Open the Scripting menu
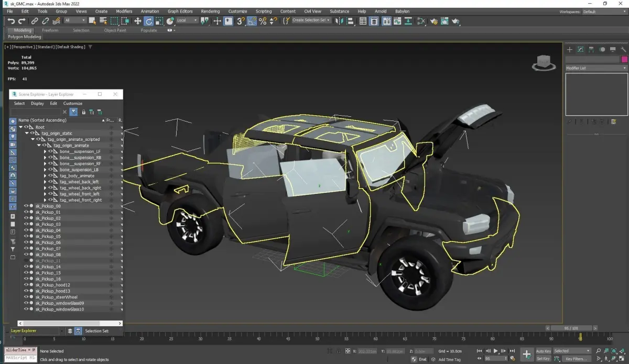 [x=264, y=11]
